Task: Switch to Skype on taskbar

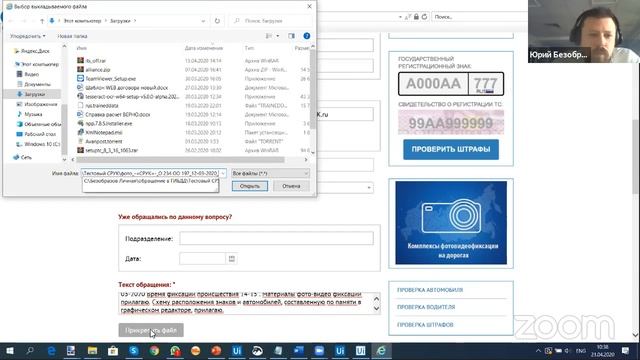Action: click(x=133, y=351)
